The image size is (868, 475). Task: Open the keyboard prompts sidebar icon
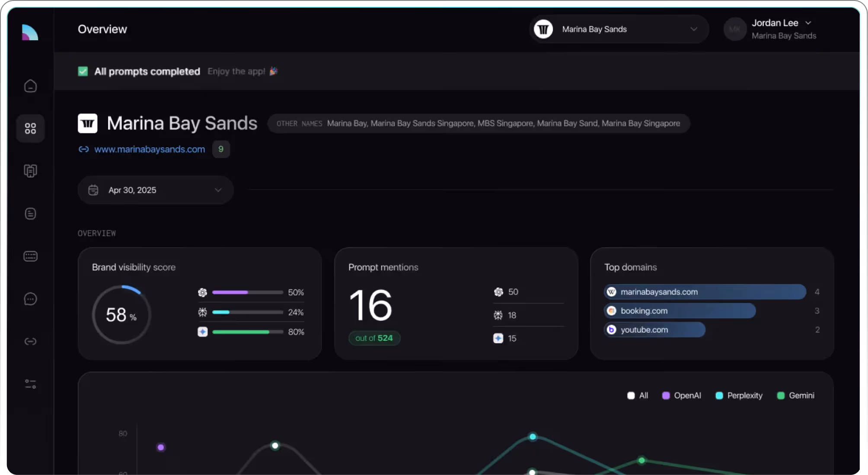point(30,256)
